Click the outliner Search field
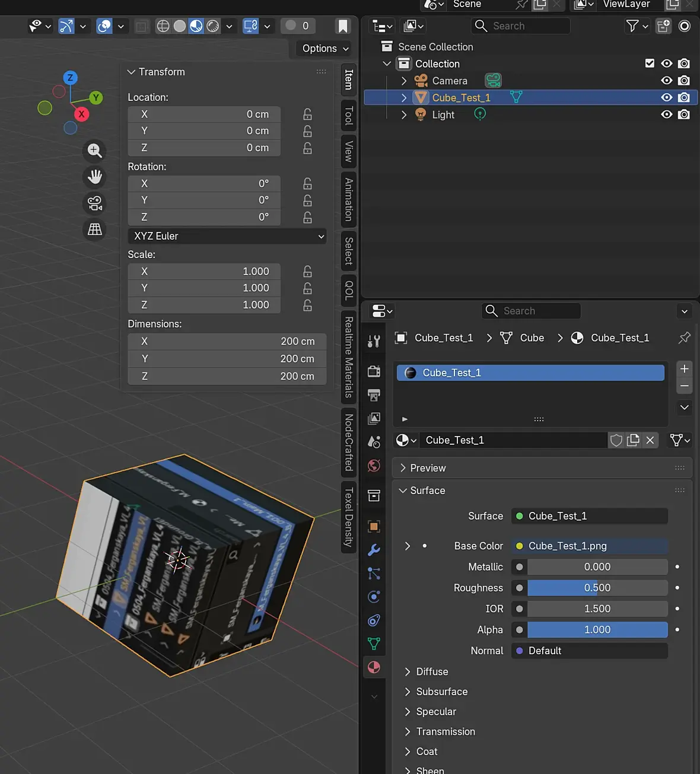700x774 pixels. point(521,26)
